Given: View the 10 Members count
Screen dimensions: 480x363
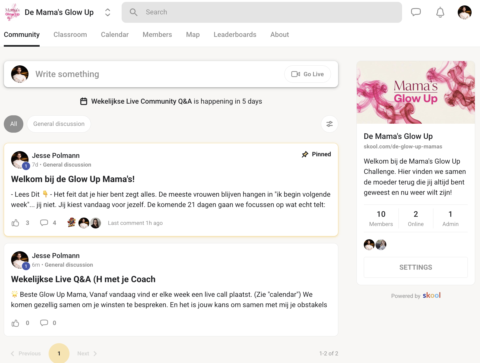Looking at the screenshot, I should 381,218.
